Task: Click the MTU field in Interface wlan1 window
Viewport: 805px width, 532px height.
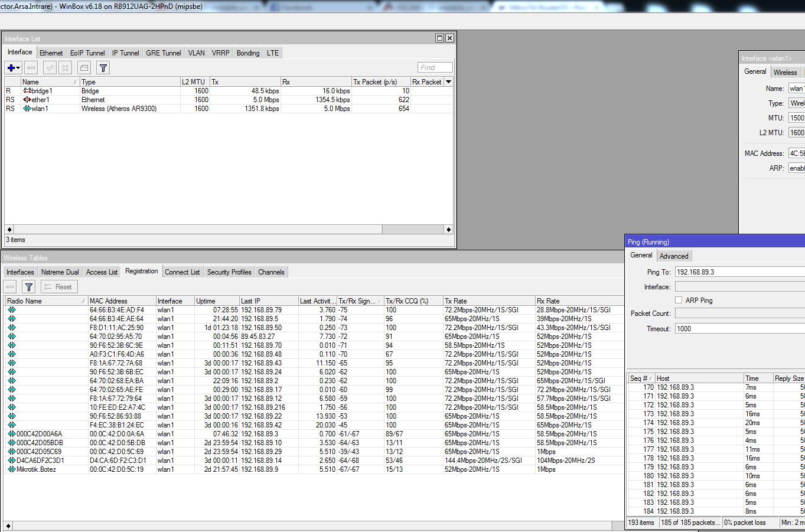Action: (797, 118)
